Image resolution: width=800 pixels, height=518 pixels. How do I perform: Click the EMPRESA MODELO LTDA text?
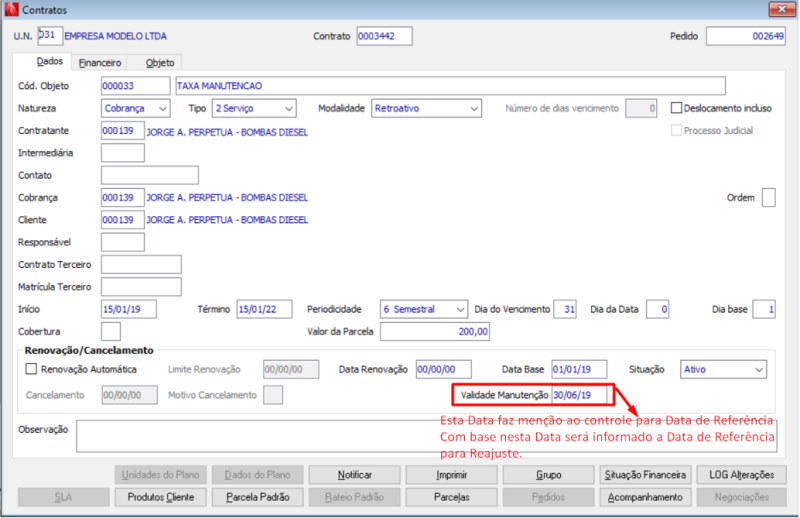click(x=115, y=36)
